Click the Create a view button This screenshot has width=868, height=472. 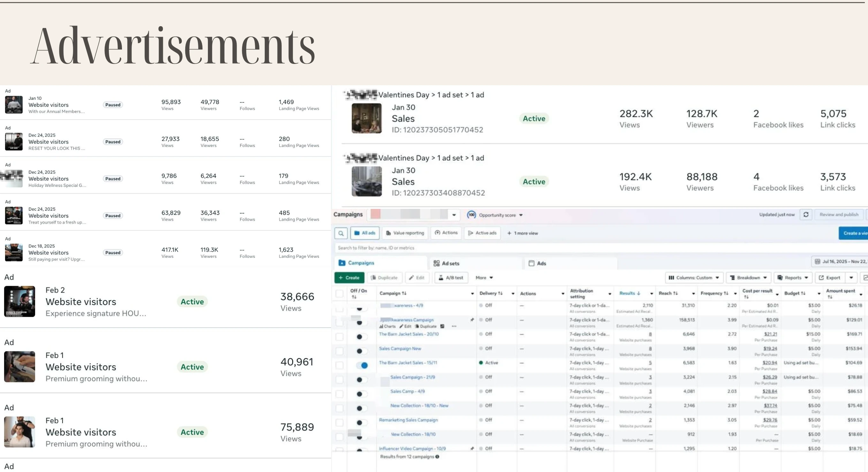(x=853, y=233)
